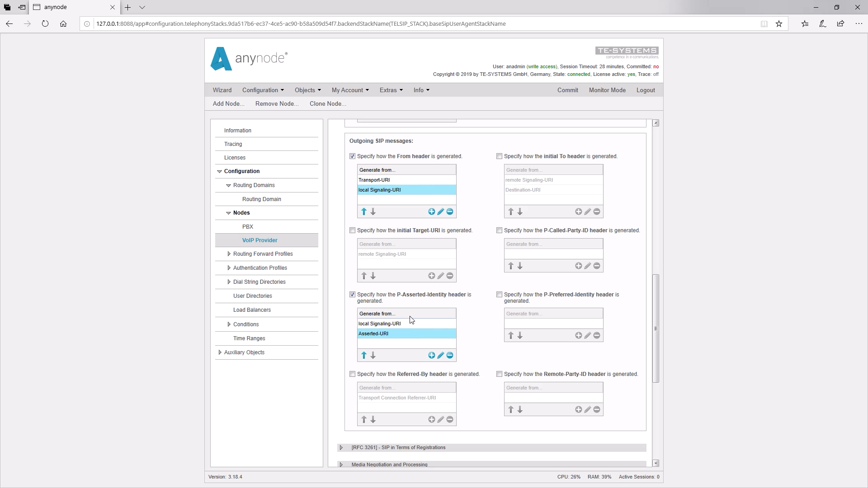This screenshot has width=868, height=488.
Task: Click Clone Node...
Action: pos(328,103)
